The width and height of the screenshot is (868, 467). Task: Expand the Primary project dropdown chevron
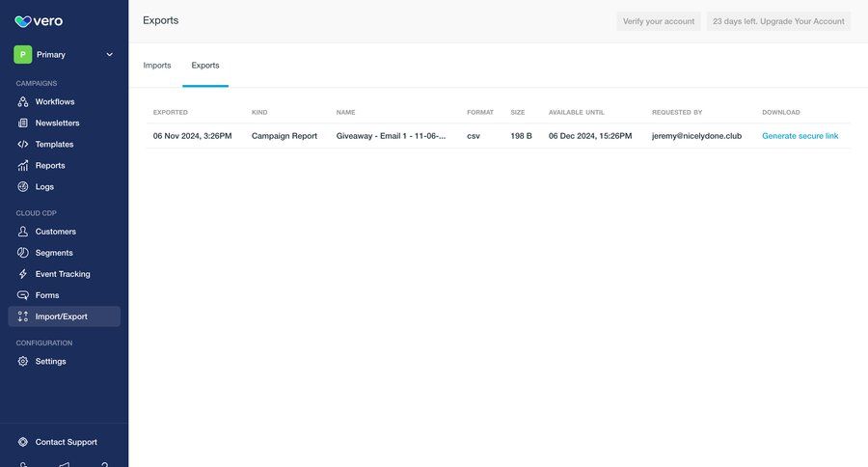tap(110, 55)
